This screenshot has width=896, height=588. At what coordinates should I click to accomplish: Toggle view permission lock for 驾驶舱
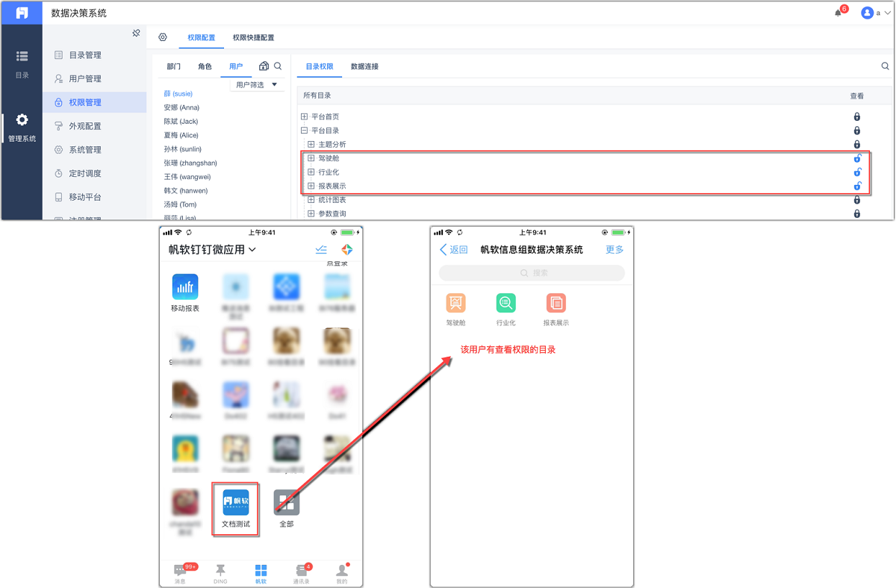[857, 158]
